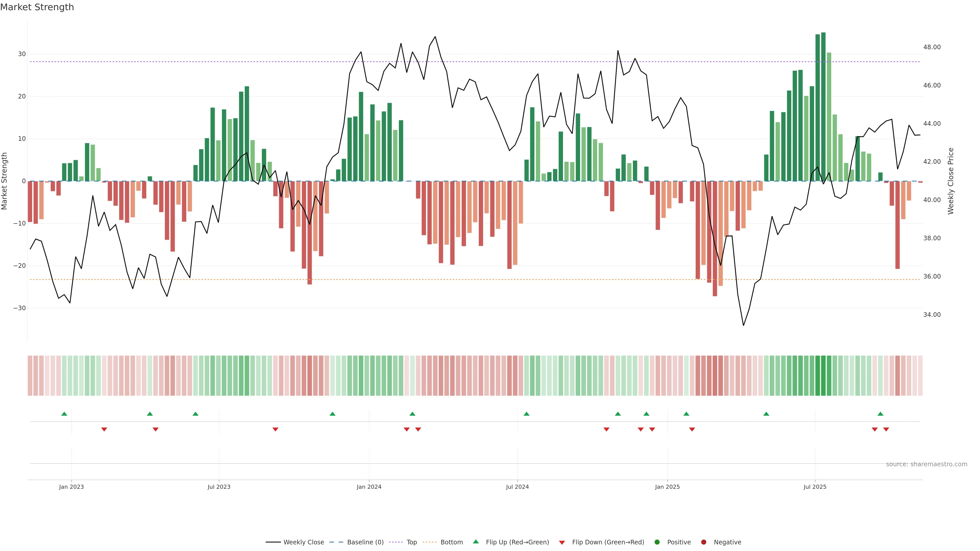The width and height of the screenshot is (980, 551).
Task: Click the first green flip-up triangle before Jan 2023
Action: click(64, 414)
